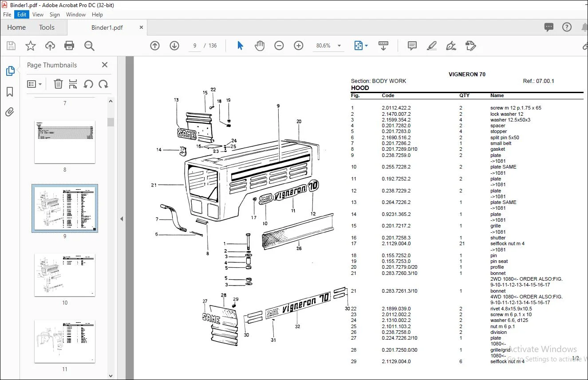Open the Window menu
The image size is (588, 380).
pos(76,15)
